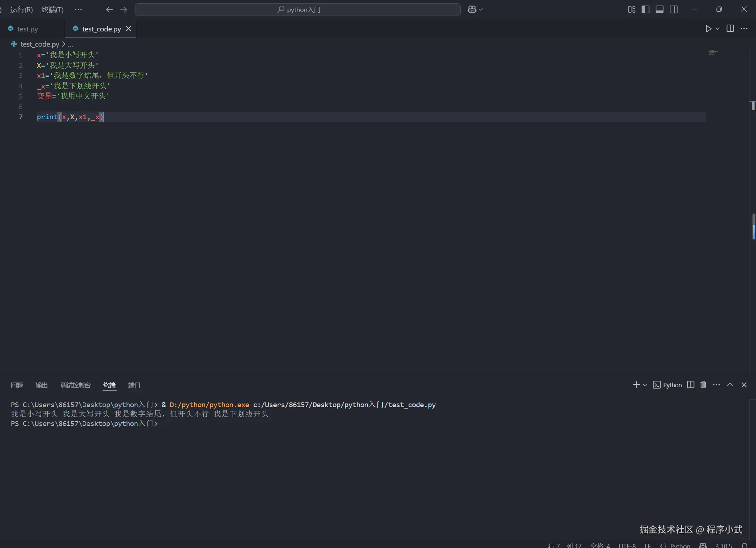Open Copilot chat icon in title bar
The image size is (756, 548).
pos(472,10)
